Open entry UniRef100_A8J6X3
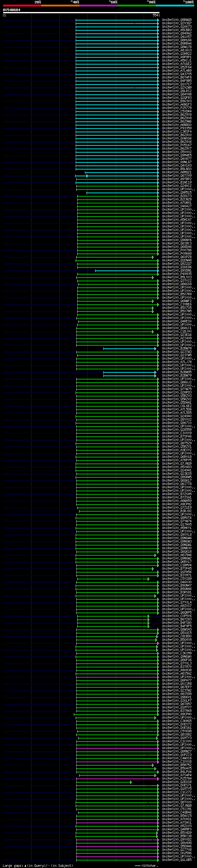 [x=177, y=50]
